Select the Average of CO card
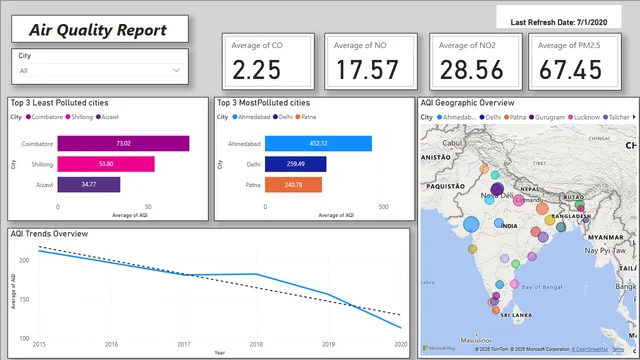Image resolution: width=640 pixels, height=360 pixels. click(268, 62)
